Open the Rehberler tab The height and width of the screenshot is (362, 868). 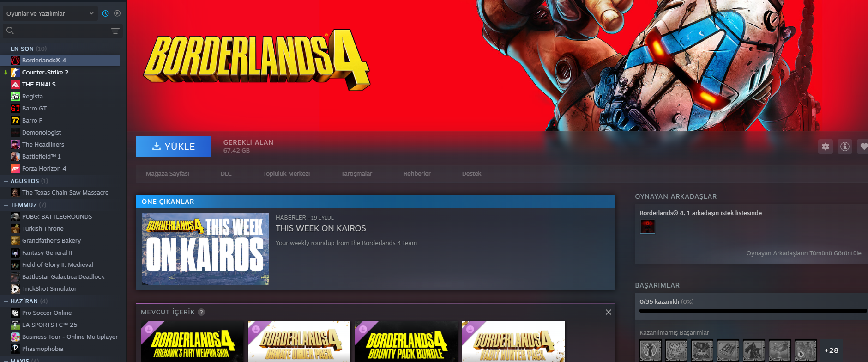coord(417,174)
